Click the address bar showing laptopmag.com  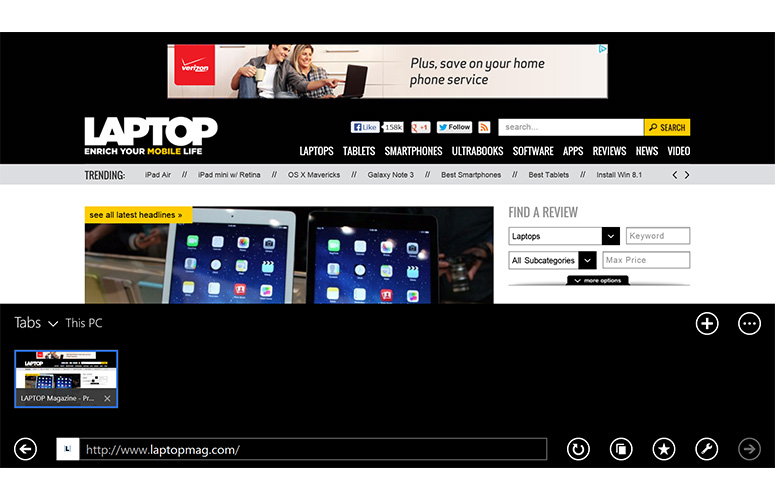click(x=313, y=449)
